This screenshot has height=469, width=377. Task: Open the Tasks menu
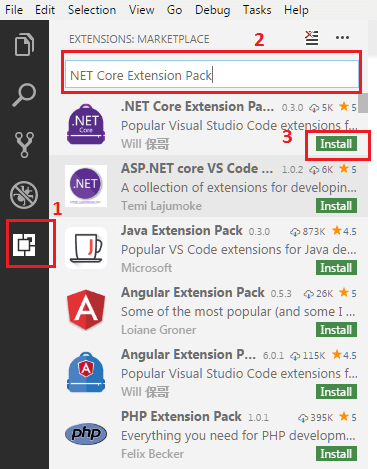point(257,10)
